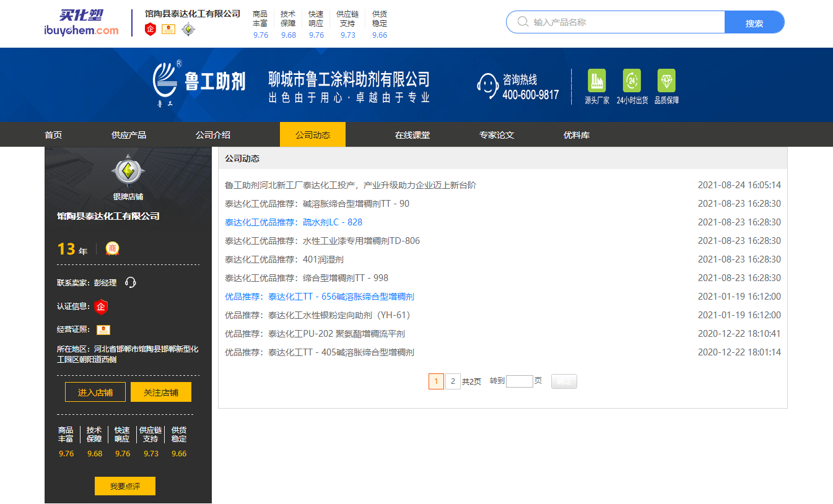This screenshot has width=833, height=504.
Task: Open article PU-202 聚氨酯增稠流平剂
Action: coord(315,334)
